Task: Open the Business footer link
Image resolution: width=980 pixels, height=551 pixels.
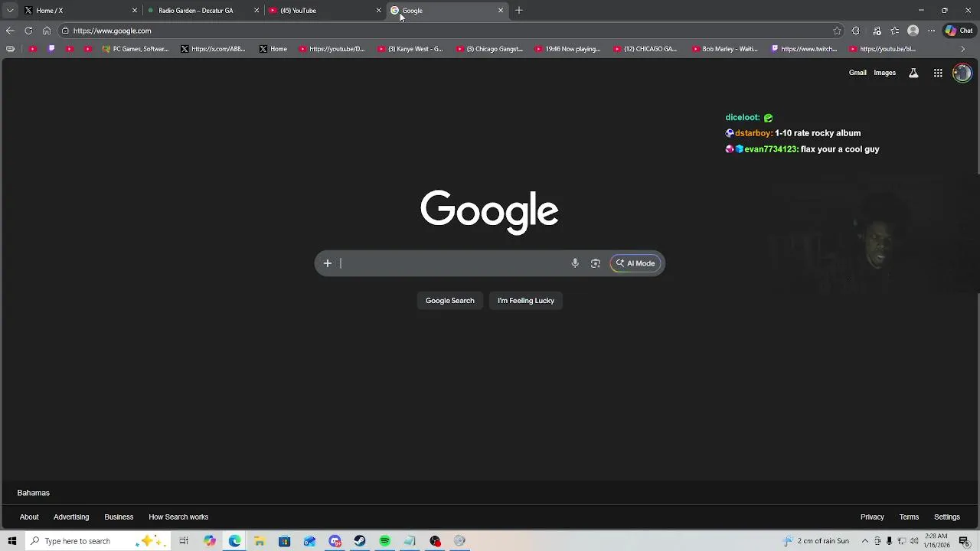Action: (x=119, y=517)
